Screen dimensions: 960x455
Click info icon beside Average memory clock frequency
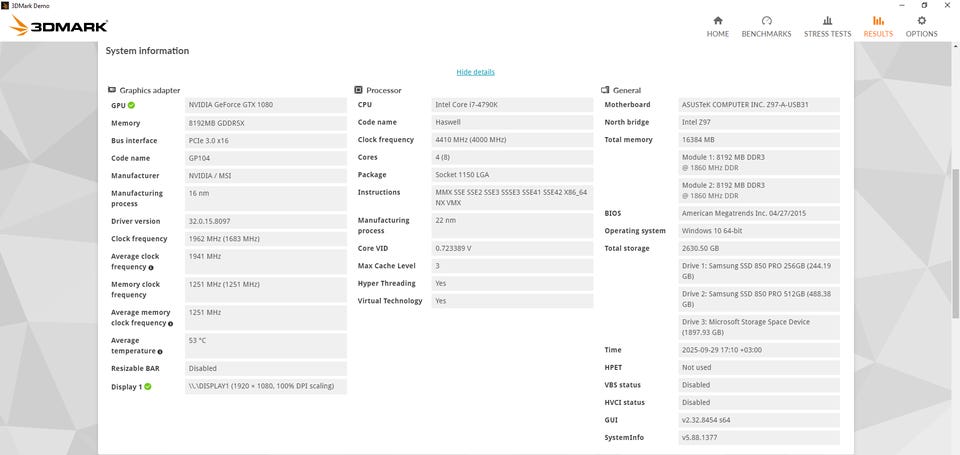170,323
